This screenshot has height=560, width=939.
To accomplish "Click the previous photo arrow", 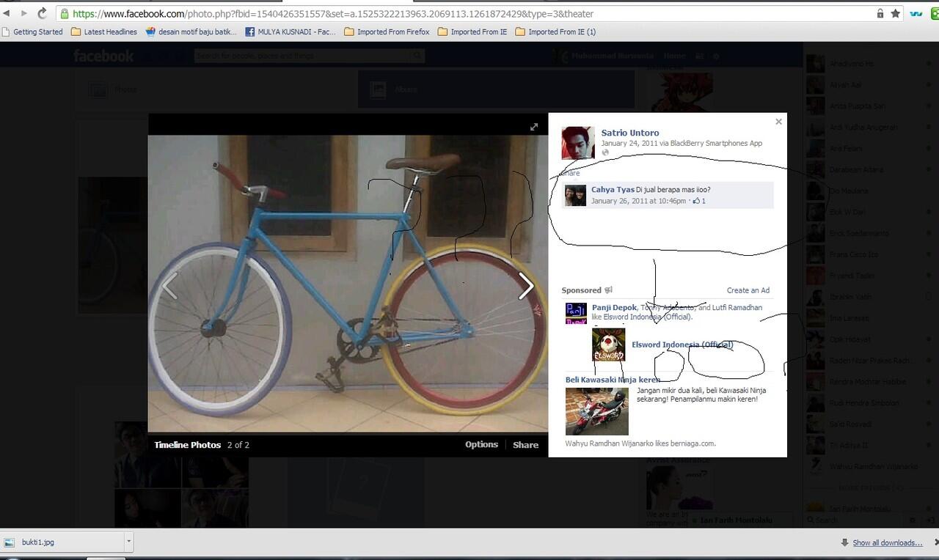I will pos(169,287).
